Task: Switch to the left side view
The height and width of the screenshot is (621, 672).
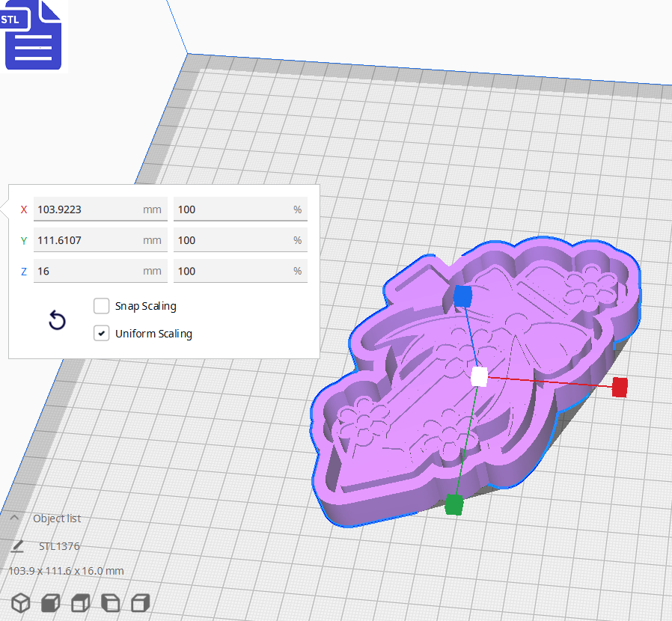Action: tap(110, 602)
